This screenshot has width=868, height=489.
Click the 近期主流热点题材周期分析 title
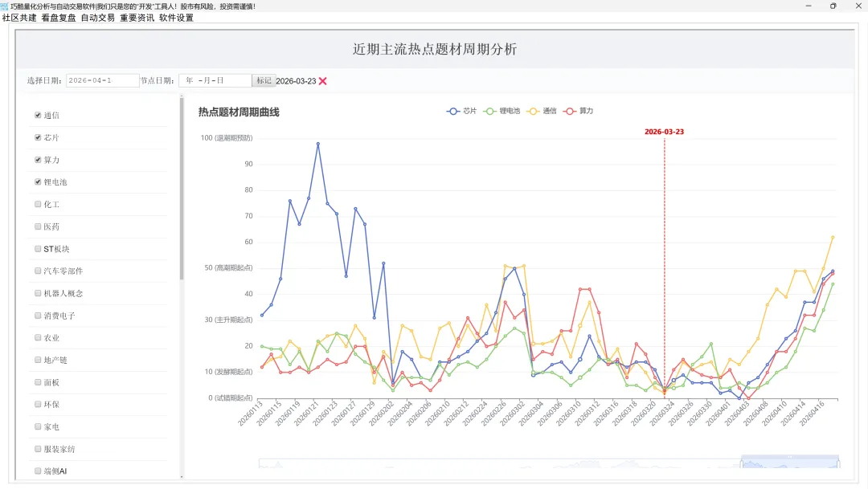[435, 49]
